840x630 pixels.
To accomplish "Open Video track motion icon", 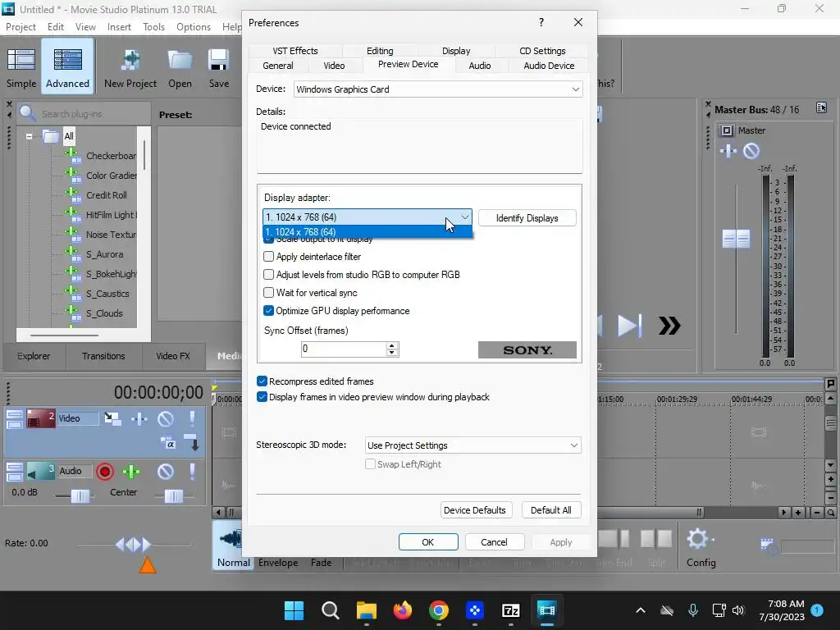I will coord(112,418).
